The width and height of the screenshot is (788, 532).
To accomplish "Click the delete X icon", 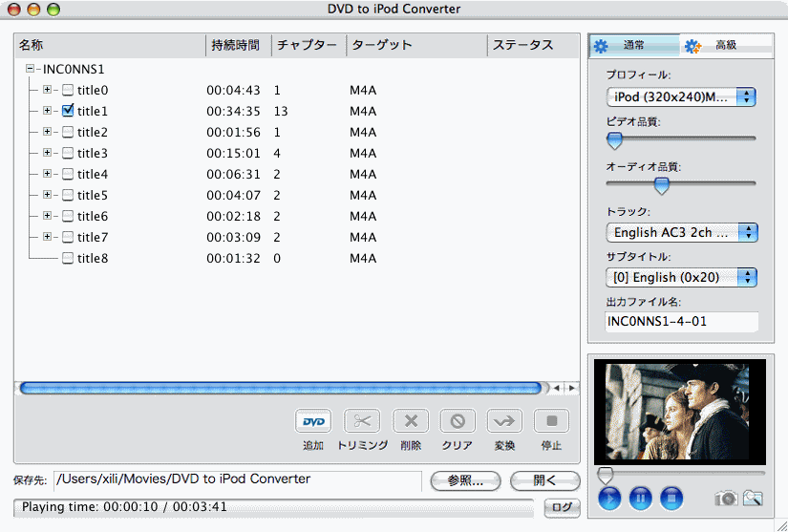I will click(411, 421).
